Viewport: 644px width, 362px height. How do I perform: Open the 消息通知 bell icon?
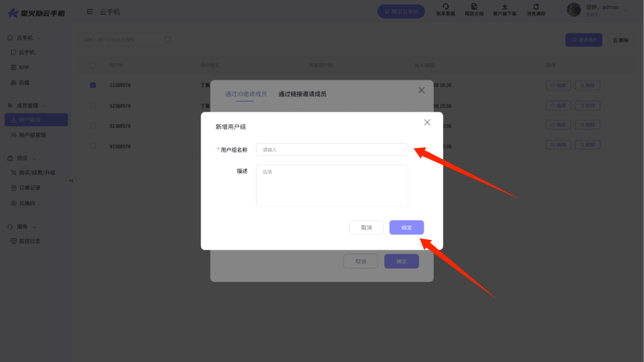536,7
